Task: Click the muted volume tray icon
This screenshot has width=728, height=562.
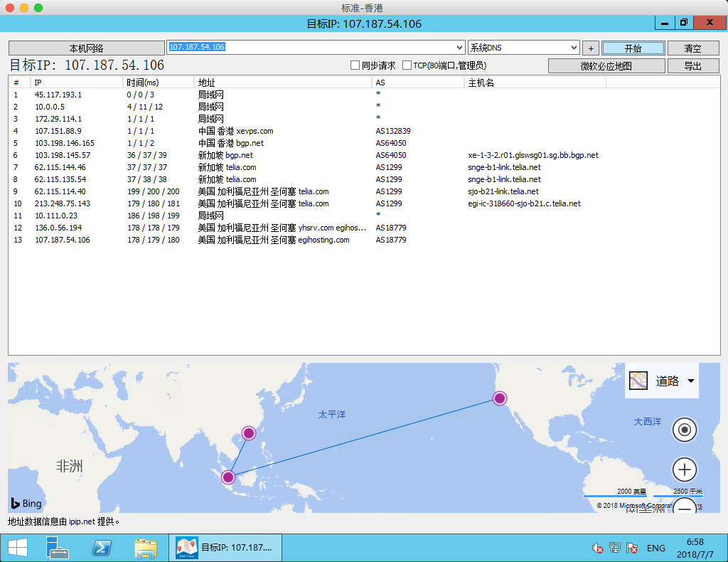Action: (598, 548)
